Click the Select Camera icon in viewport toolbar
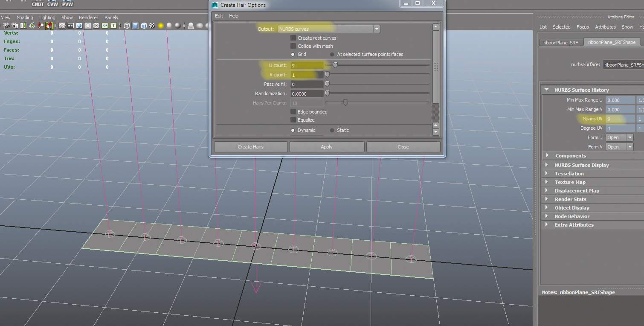 tap(6, 26)
